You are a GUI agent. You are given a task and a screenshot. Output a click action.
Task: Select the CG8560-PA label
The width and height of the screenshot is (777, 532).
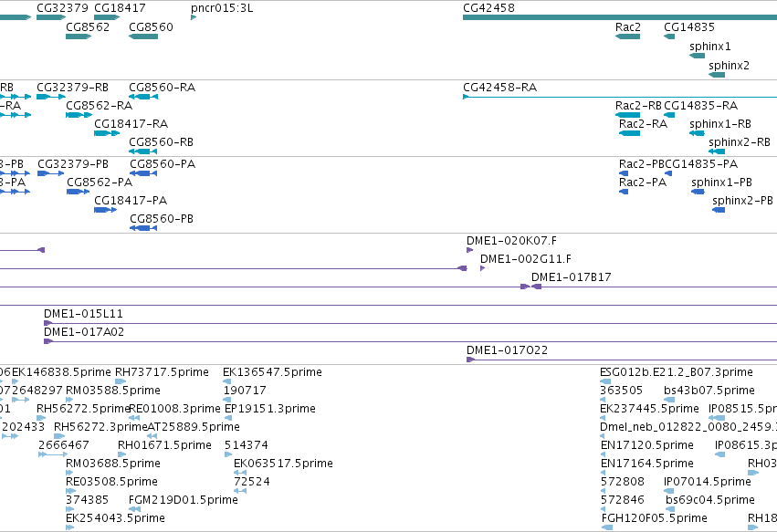[163, 164]
